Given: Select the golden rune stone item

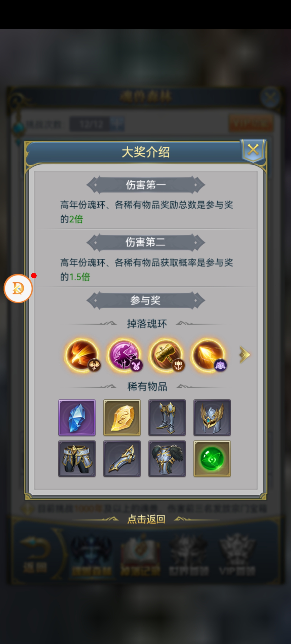Looking at the screenshot, I should click(x=122, y=418).
